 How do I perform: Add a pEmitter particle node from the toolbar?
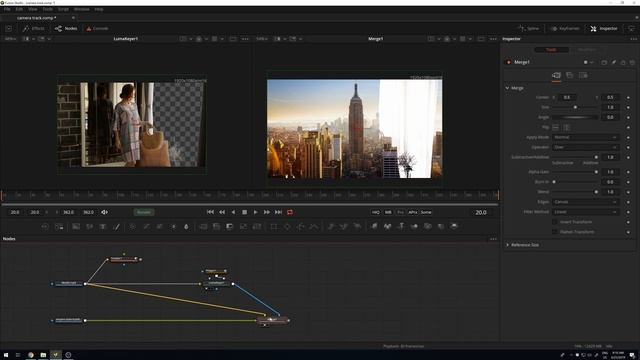click(331, 227)
